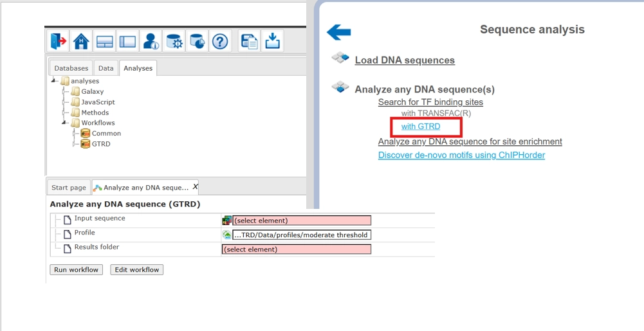Switch to the Databases tab
644x331 pixels.
71,68
